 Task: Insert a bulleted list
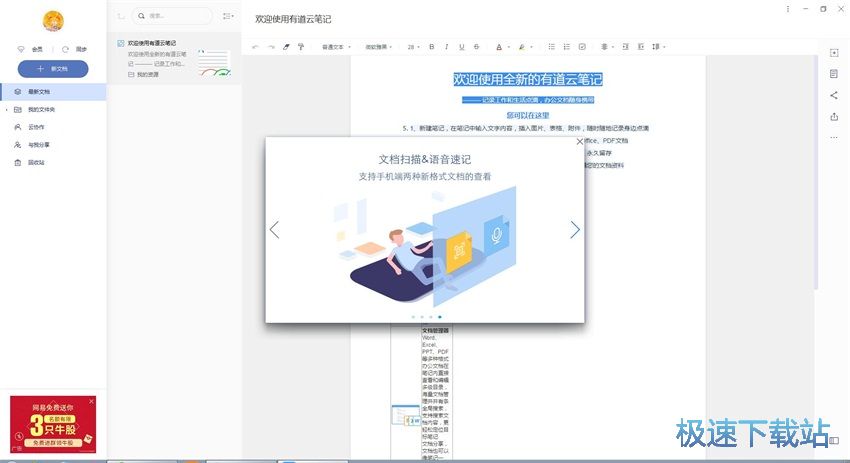(x=551, y=47)
